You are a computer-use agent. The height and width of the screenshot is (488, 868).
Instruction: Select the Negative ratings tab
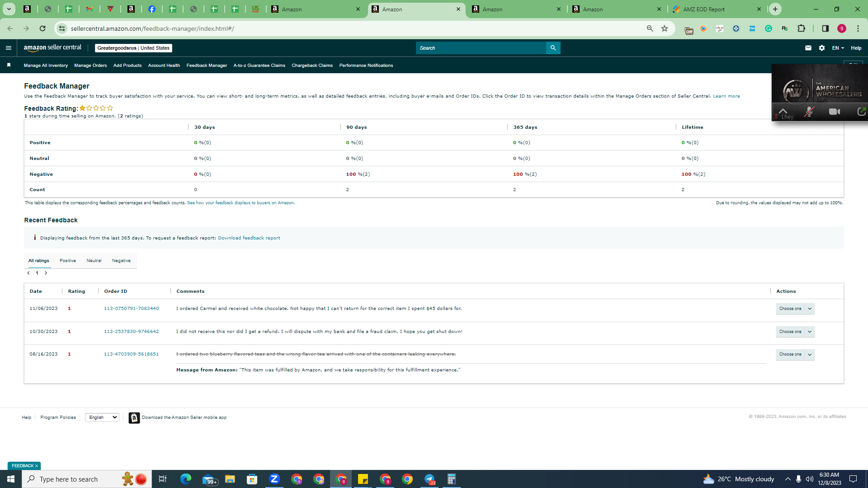pos(121,261)
